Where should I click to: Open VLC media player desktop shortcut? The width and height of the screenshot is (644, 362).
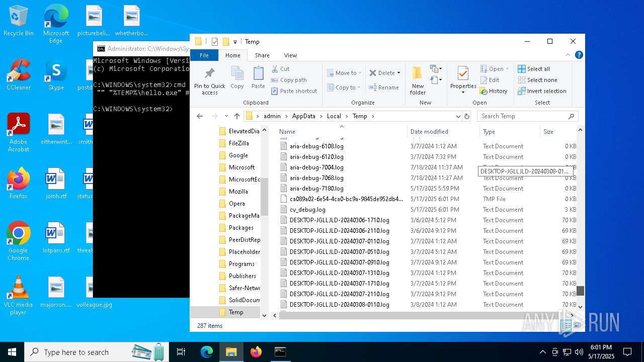(19, 296)
